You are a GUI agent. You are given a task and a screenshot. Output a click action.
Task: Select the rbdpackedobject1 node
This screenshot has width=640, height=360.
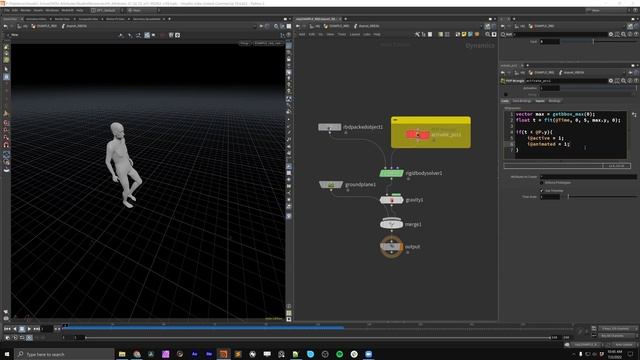[x=329, y=127]
